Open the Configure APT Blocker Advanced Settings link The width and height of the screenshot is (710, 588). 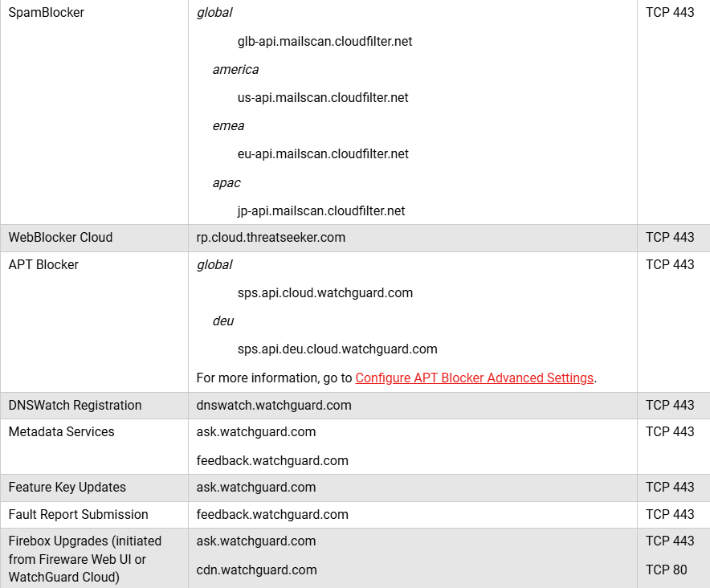coord(474,378)
